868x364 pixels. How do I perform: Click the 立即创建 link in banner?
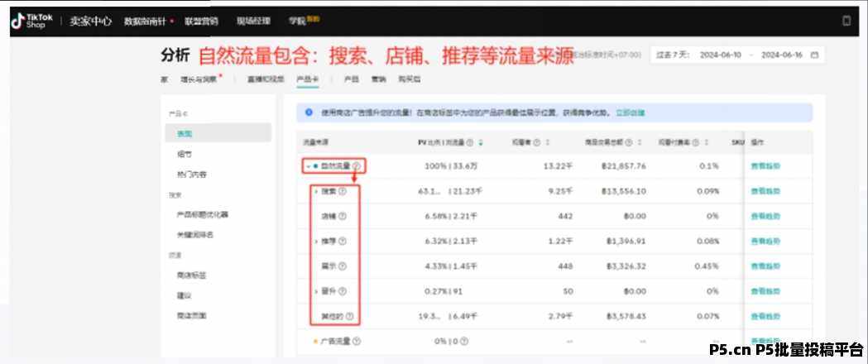(x=631, y=113)
